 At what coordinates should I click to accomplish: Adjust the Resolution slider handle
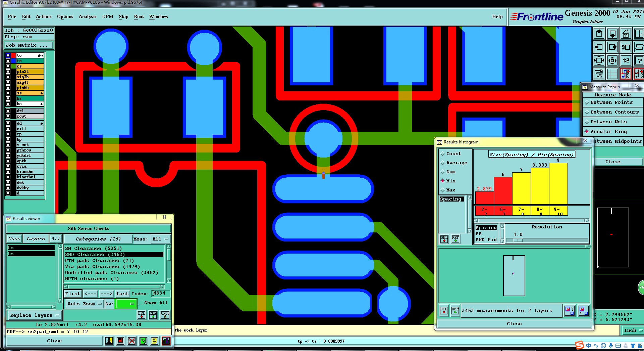click(x=518, y=240)
